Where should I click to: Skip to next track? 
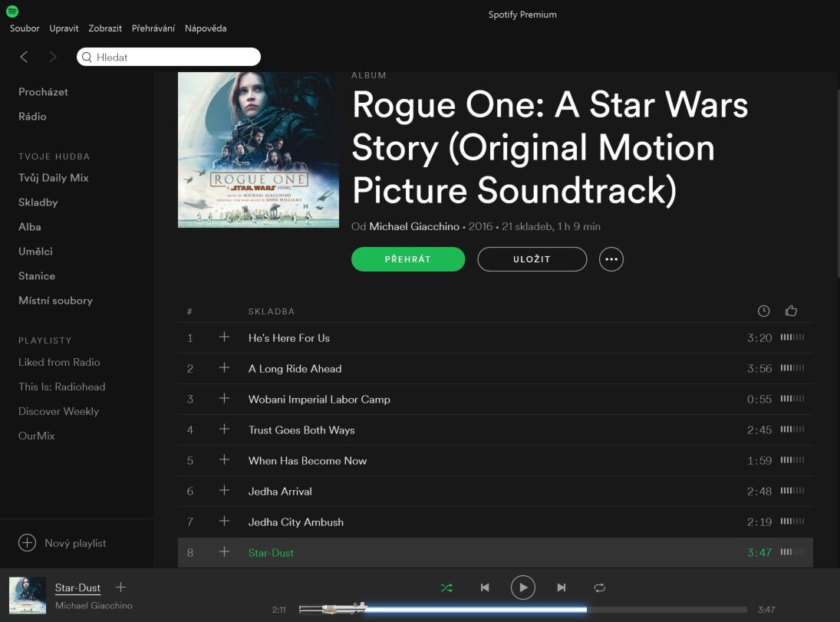561,587
